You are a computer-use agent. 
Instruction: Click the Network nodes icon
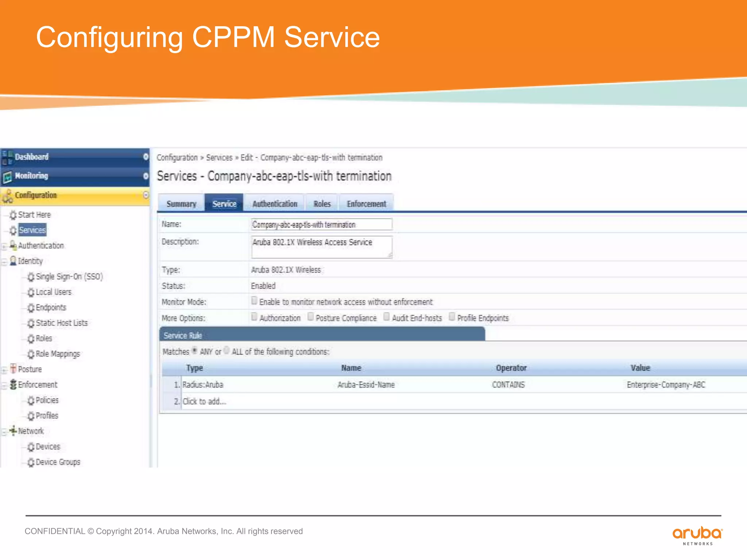pyautogui.click(x=13, y=431)
